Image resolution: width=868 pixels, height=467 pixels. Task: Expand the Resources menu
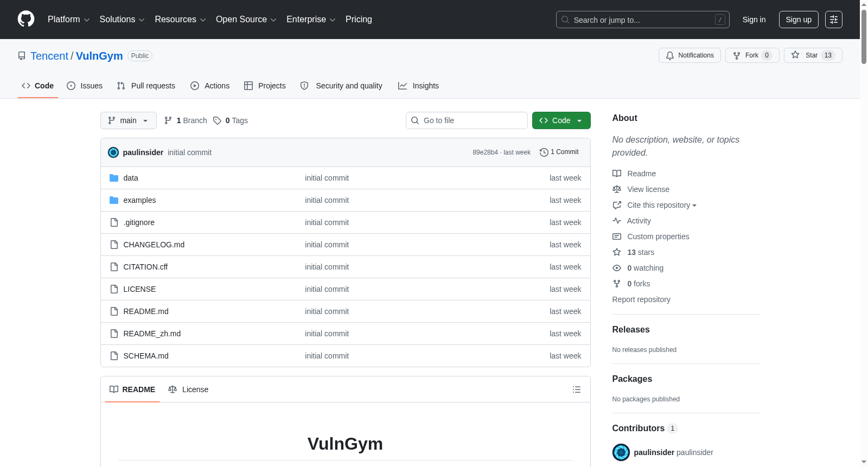click(x=180, y=20)
